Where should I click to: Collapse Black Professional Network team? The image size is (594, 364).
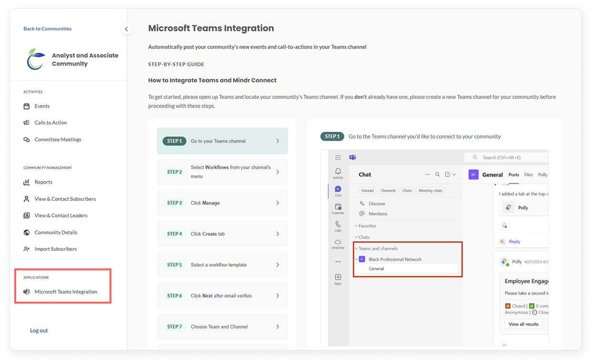(356, 260)
